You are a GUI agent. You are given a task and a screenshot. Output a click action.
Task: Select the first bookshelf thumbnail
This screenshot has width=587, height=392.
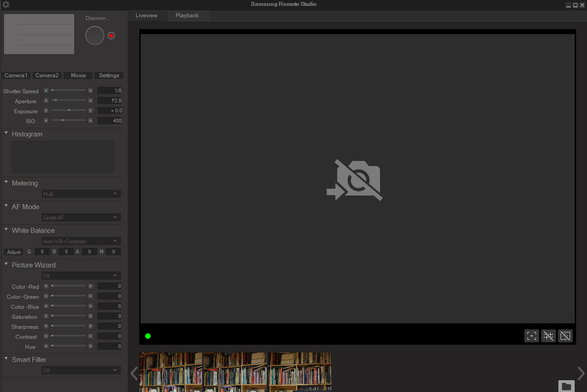click(x=171, y=372)
